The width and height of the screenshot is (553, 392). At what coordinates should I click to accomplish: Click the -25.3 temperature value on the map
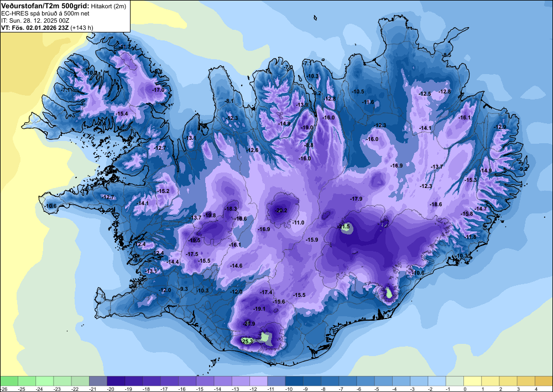click(247, 341)
